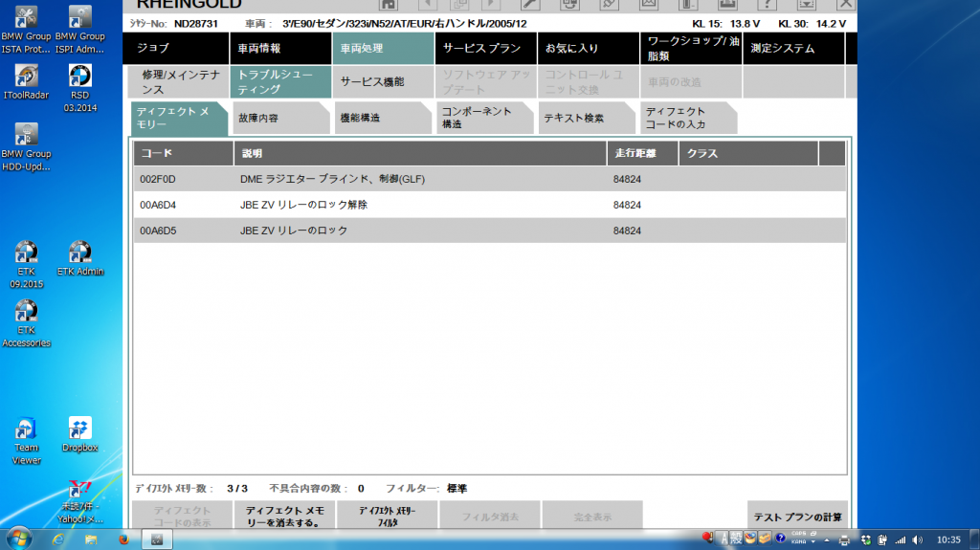Viewport: 980px width, 550px height.
Task: Sort by 走行距離 column header
Action: [642, 153]
